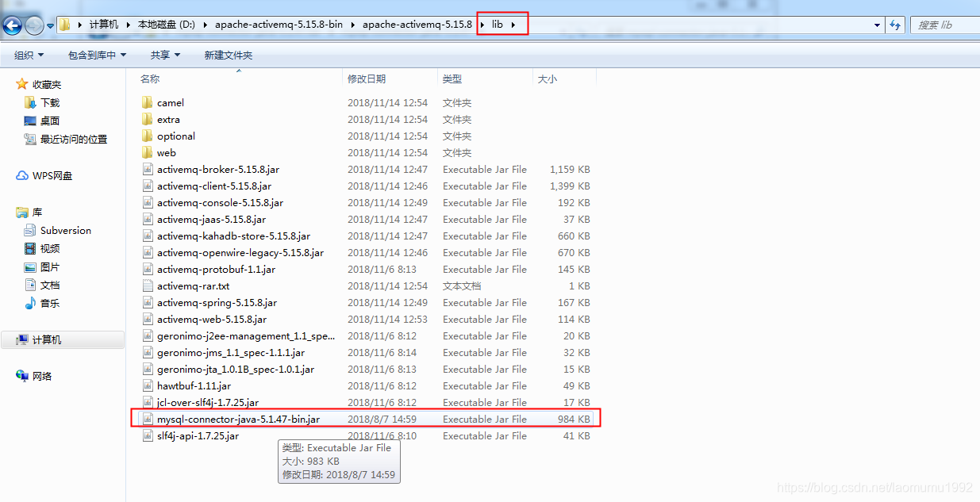Click the camel folder icon
The image size is (980, 502).
tap(147, 102)
